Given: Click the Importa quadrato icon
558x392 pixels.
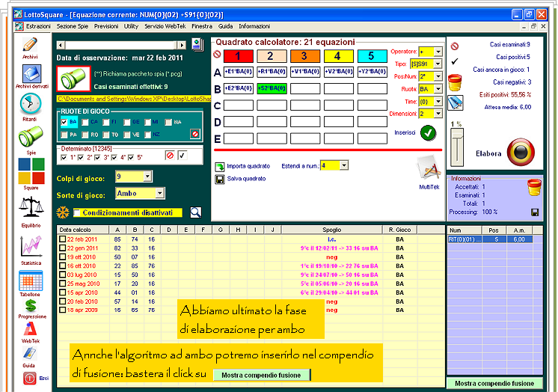Looking at the screenshot, I should coord(220,167).
